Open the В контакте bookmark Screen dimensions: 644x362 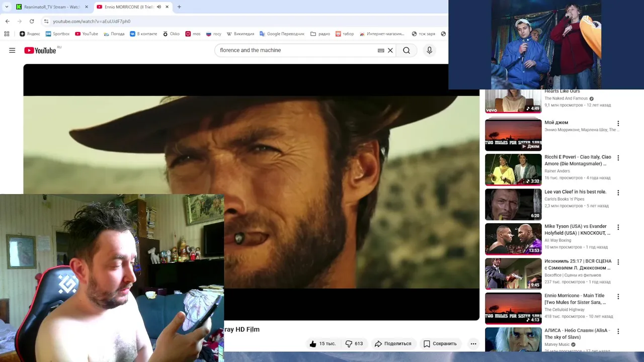(143, 34)
